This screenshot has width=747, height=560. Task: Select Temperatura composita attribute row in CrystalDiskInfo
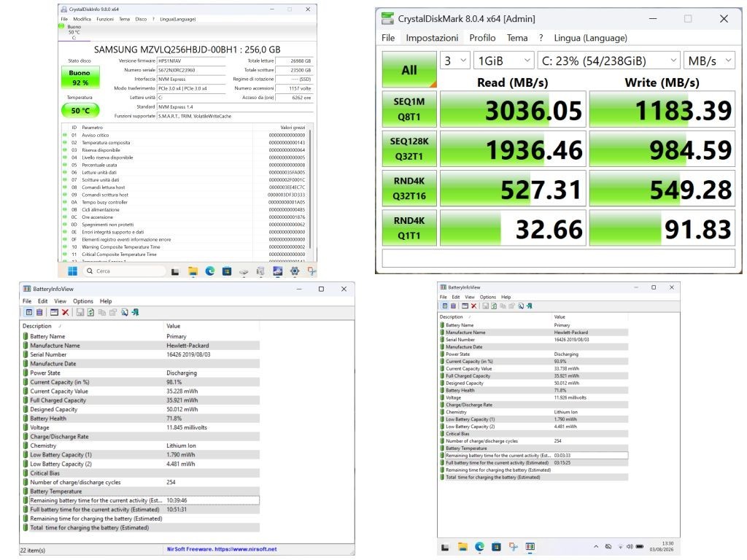(x=185, y=142)
